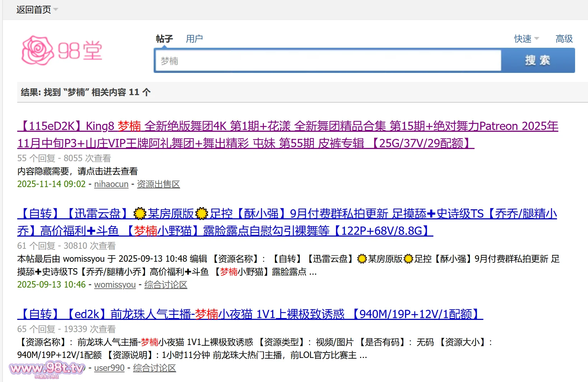This screenshot has width=588, height=382.
Task: Switch to the 用户 search tab
Action: [x=194, y=39]
